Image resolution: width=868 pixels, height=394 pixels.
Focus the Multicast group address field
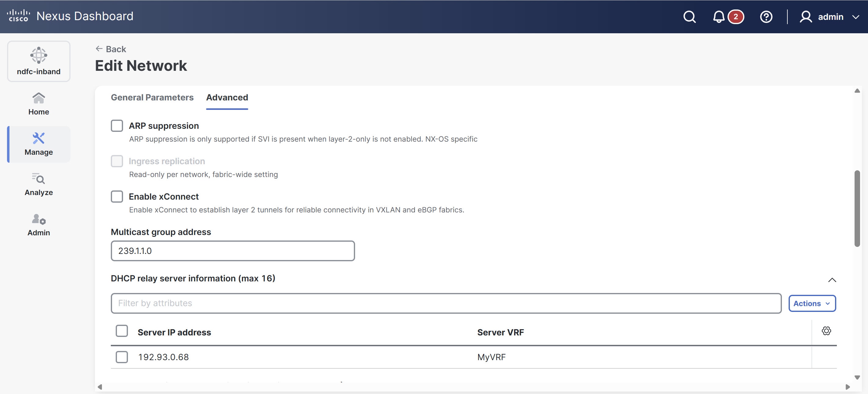click(233, 251)
